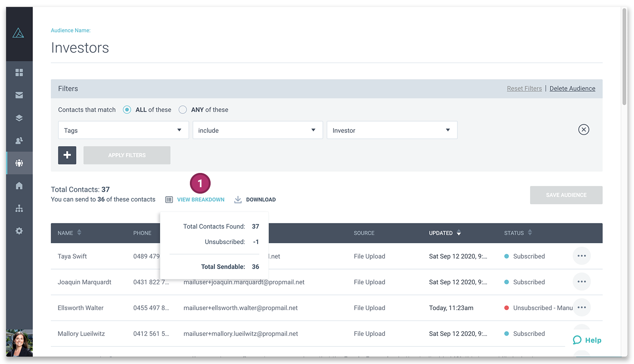The image size is (634, 364).
Task: Select the ANY of these radio button
Action: [x=183, y=110]
